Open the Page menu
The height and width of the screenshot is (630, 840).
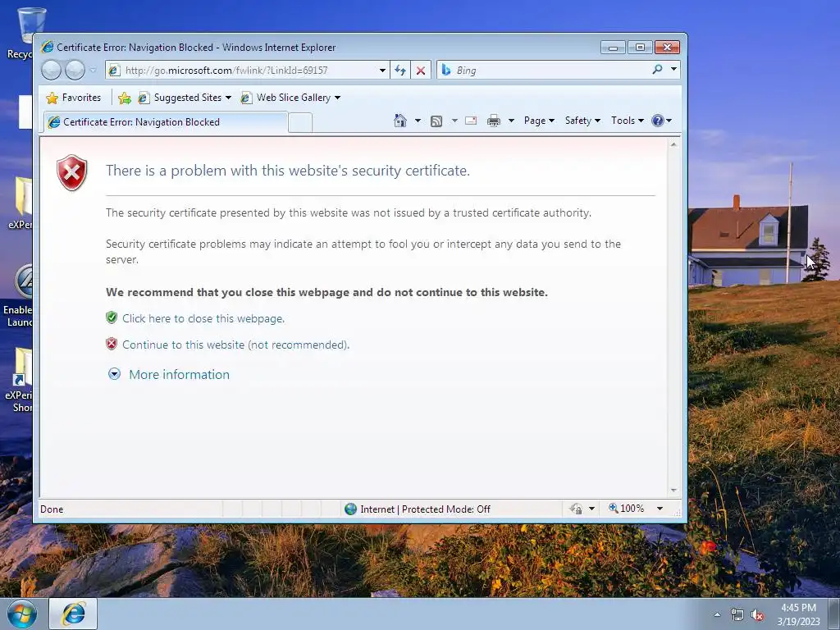pyautogui.click(x=539, y=121)
